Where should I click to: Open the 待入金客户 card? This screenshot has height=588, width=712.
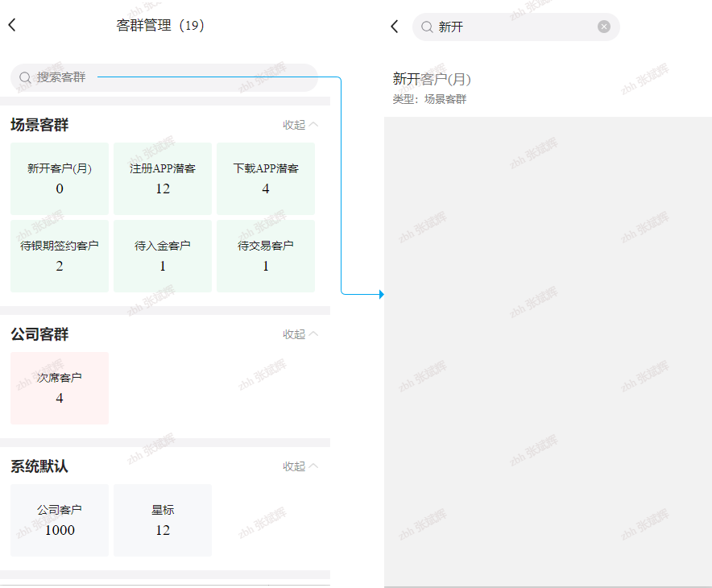[x=163, y=256]
